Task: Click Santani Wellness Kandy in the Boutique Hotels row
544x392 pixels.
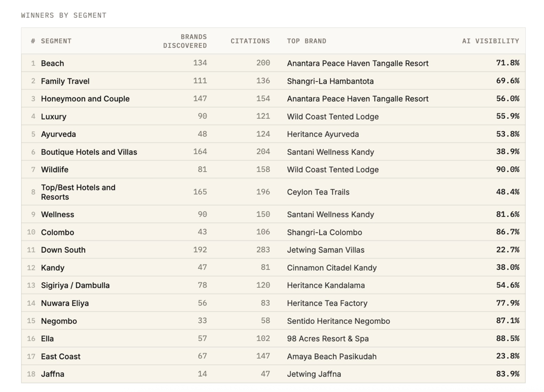Action: coord(331,152)
